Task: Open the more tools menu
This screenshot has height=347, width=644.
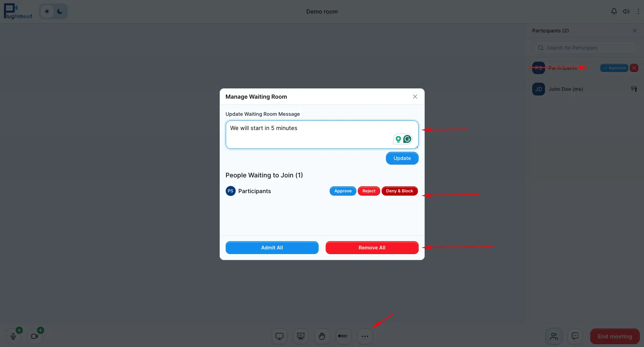Action: tap(365, 336)
